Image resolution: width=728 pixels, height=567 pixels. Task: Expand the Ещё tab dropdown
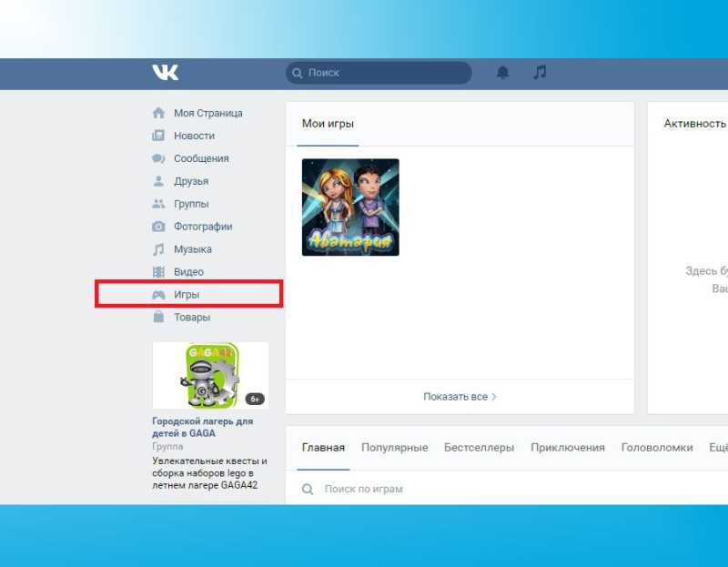718,448
